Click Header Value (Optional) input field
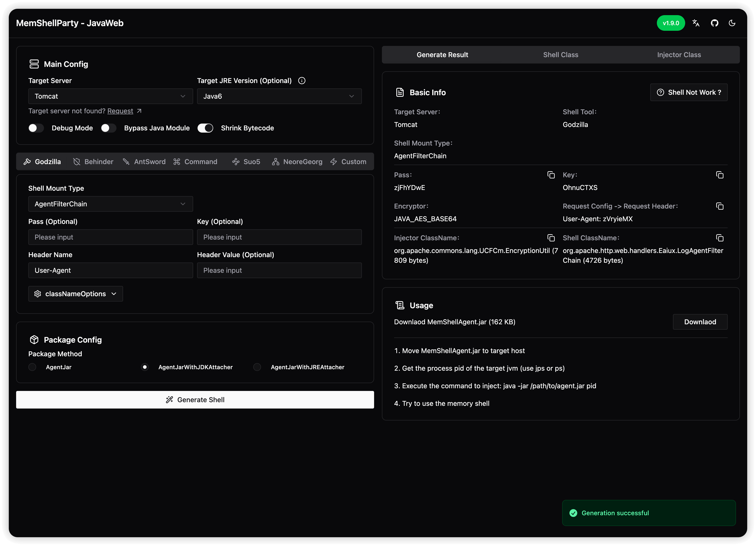 [x=279, y=270]
